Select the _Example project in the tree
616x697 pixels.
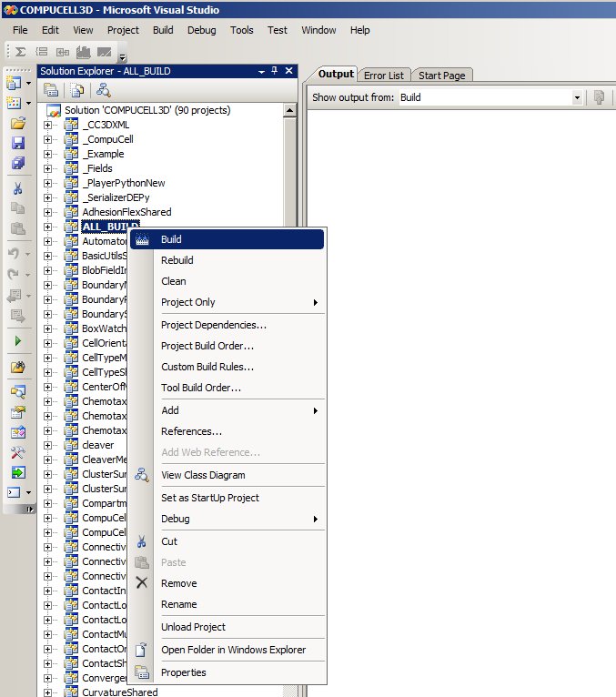tap(103, 154)
